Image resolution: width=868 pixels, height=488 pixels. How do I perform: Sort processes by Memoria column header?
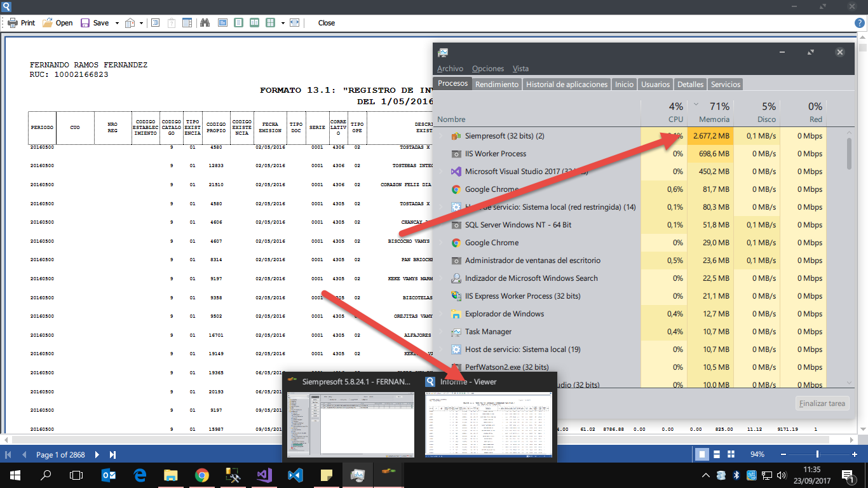tap(710, 112)
